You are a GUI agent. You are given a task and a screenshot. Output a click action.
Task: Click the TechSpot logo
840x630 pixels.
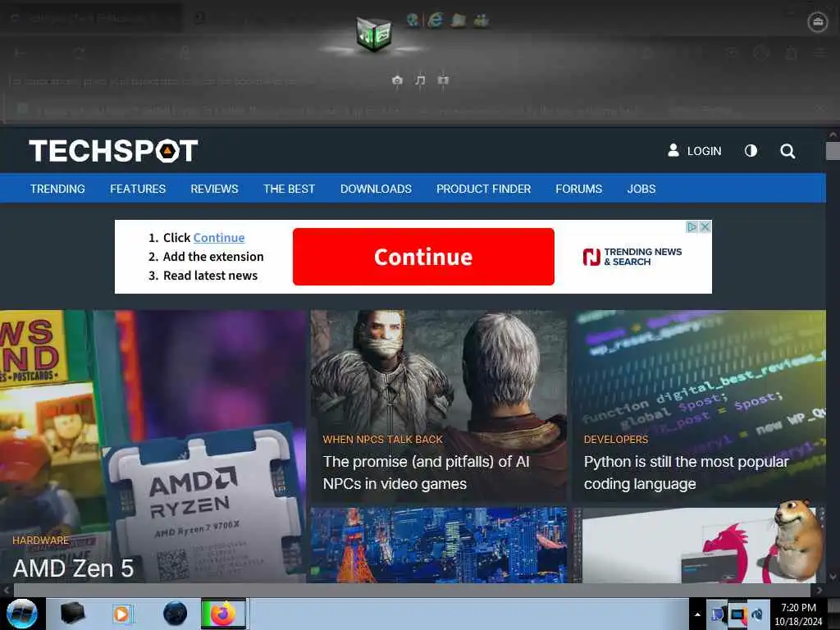[113, 151]
